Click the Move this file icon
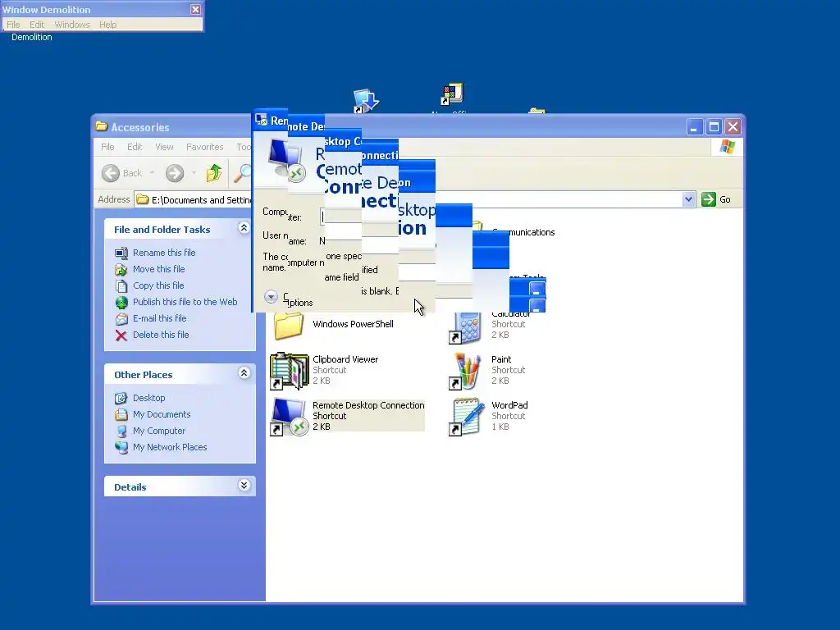Image resolution: width=840 pixels, height=630 pixels. 121,269
